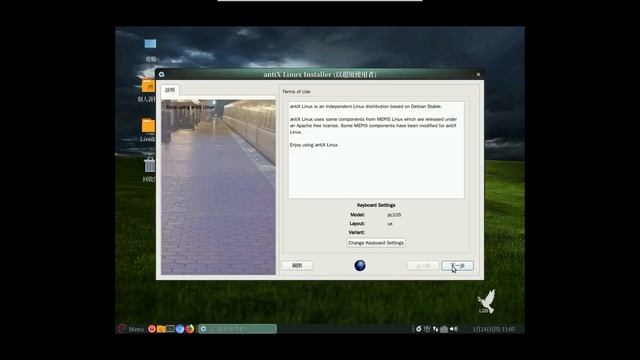
Task: Click the installer's bottom-left close/cancel button
Action: point(297,266)
